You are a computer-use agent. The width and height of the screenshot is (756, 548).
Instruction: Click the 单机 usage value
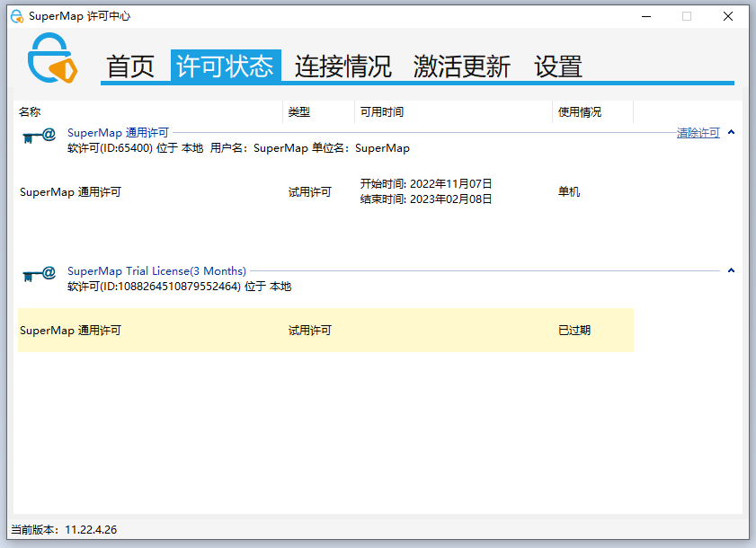point(569,192)
